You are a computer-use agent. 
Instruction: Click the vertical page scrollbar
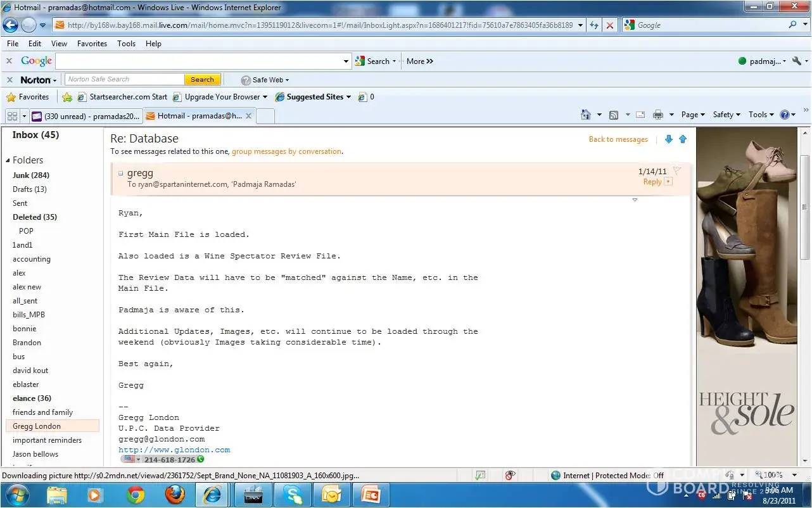[x=806, y=206]
